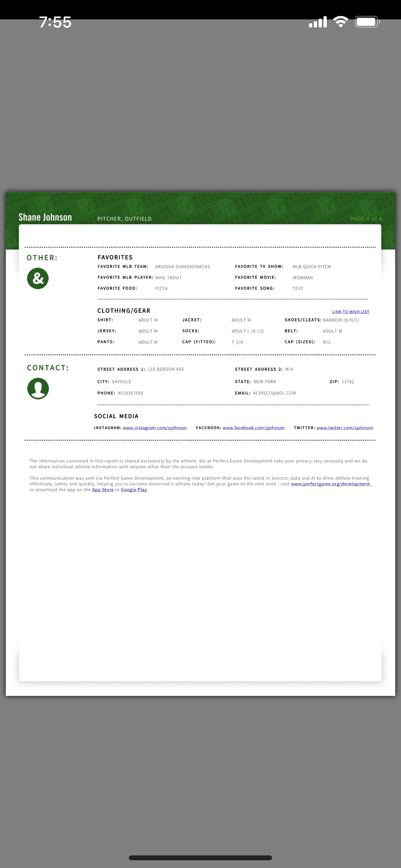Tap the email address ACDISCO@AOL.COM
401x868 pixels.
[x=274, y=393]
